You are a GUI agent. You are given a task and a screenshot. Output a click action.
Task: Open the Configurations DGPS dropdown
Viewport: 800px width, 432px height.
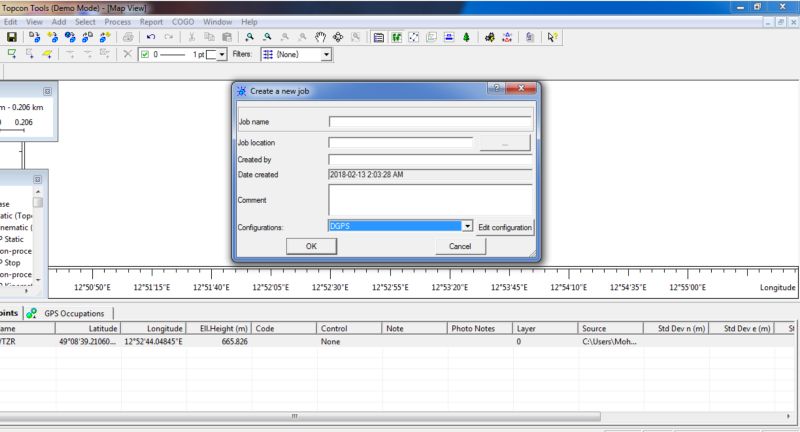point(467,226)
